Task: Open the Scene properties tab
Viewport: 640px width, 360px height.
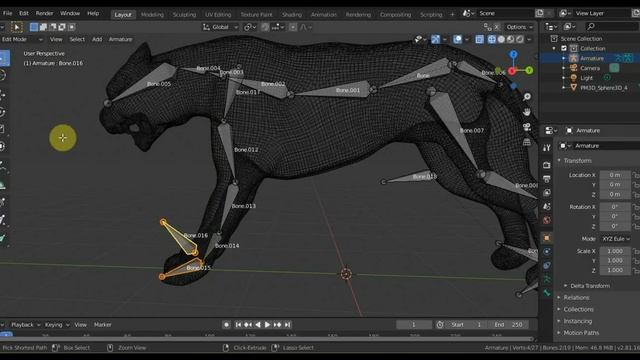Action: click(x=547, y=207)
